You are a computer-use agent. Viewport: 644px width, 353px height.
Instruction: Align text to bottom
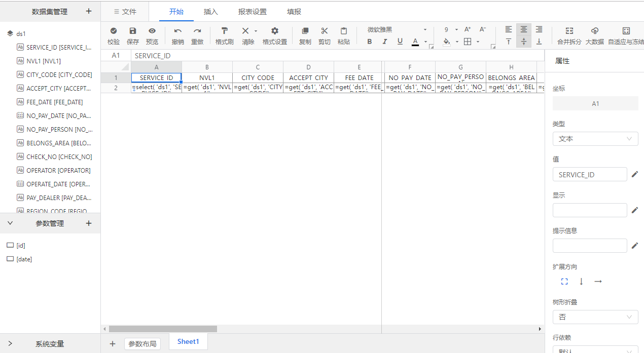539,42
